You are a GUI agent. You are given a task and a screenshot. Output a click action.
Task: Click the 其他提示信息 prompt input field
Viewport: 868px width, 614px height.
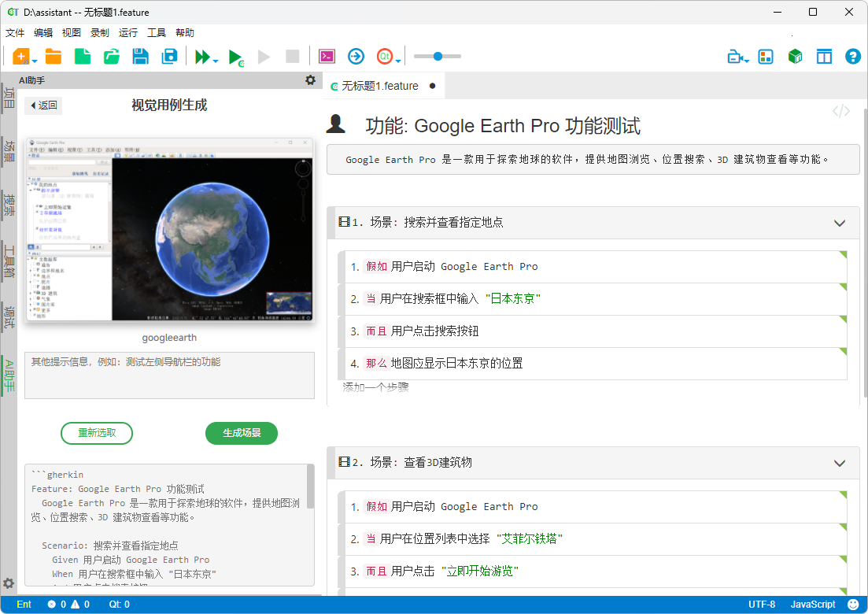pos(169,375)
